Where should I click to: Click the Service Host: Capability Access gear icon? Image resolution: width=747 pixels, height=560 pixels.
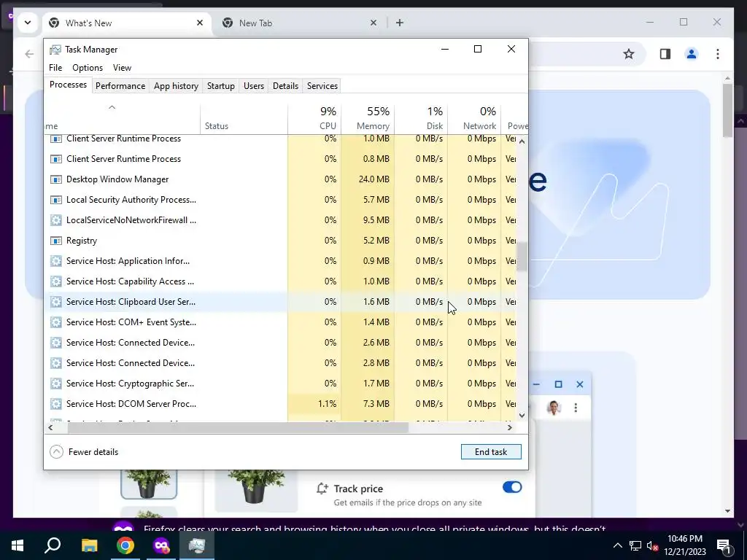point(56,281)
